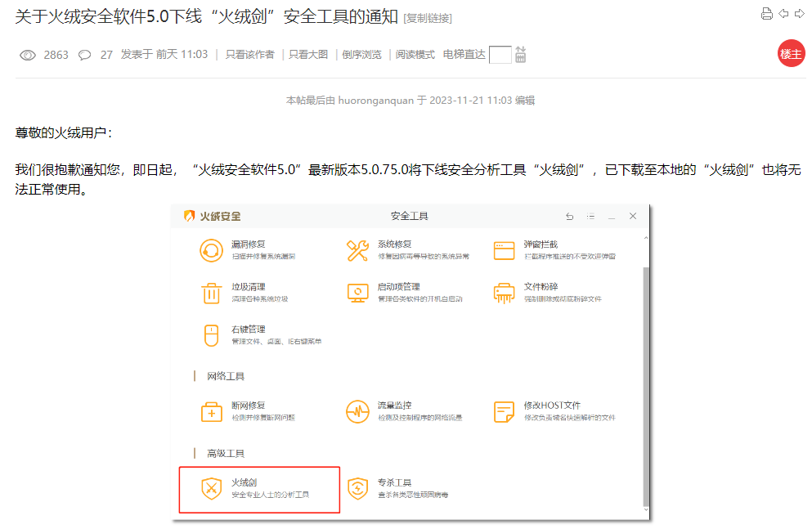The image size is (812, 529).
Task: Click 阅读模式 link
Action: 415,54
